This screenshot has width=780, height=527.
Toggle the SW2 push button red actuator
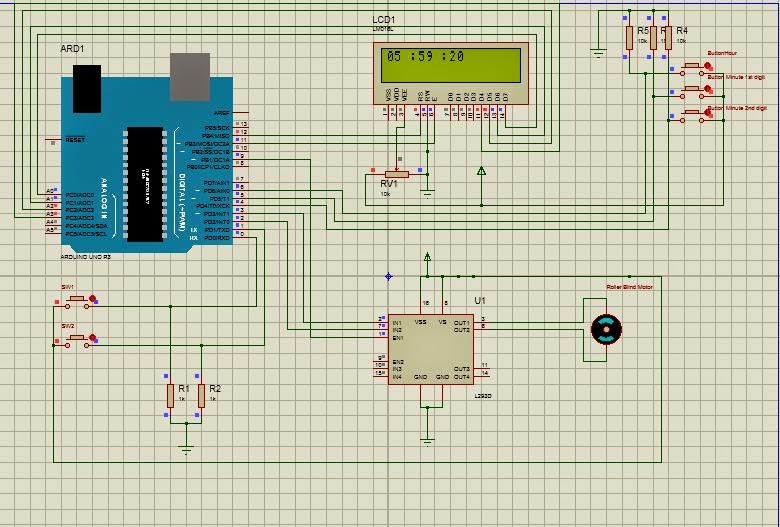click(x=92, y=338)
